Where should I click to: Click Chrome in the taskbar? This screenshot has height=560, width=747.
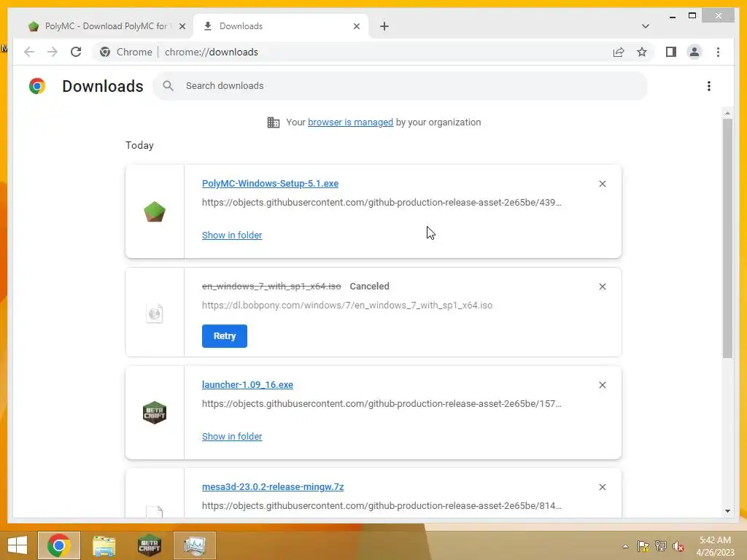pos(58,545)
